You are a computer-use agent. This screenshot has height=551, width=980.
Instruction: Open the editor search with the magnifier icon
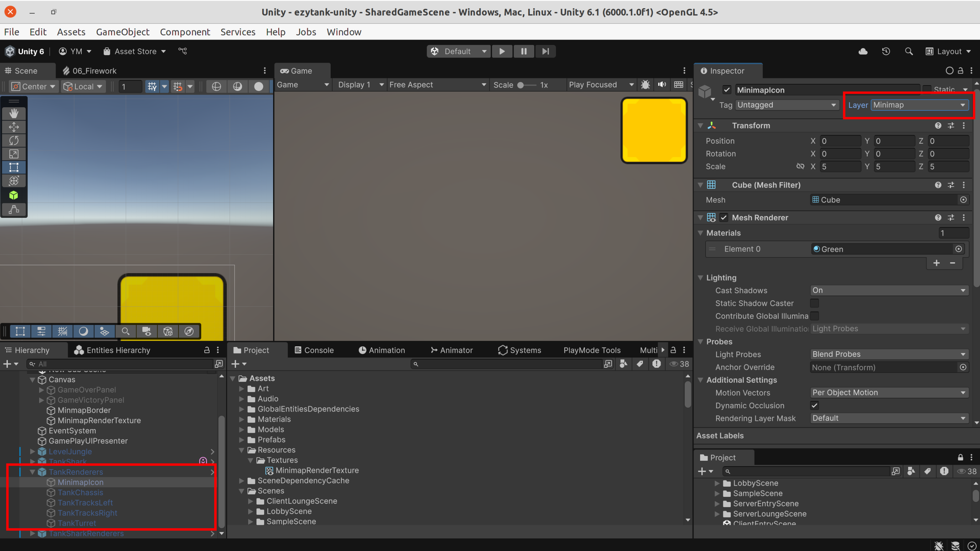tap(909, 51)
